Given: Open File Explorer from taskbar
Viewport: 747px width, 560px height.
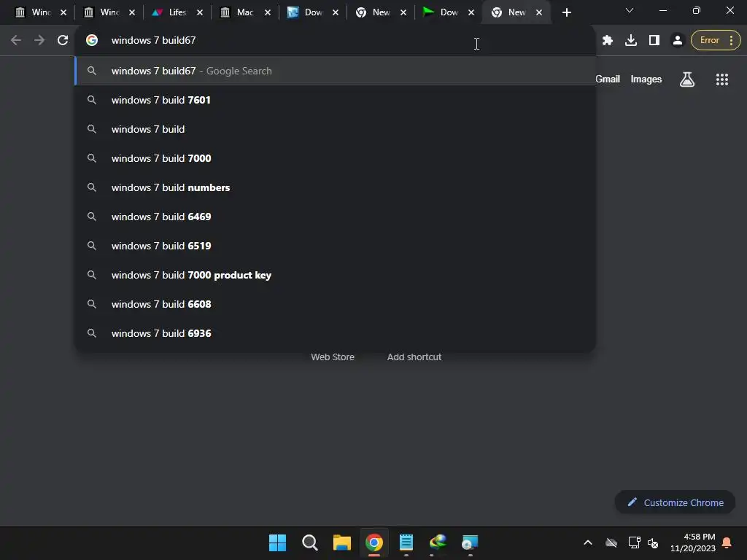Looking at the screenshot, I should point(342,542).
